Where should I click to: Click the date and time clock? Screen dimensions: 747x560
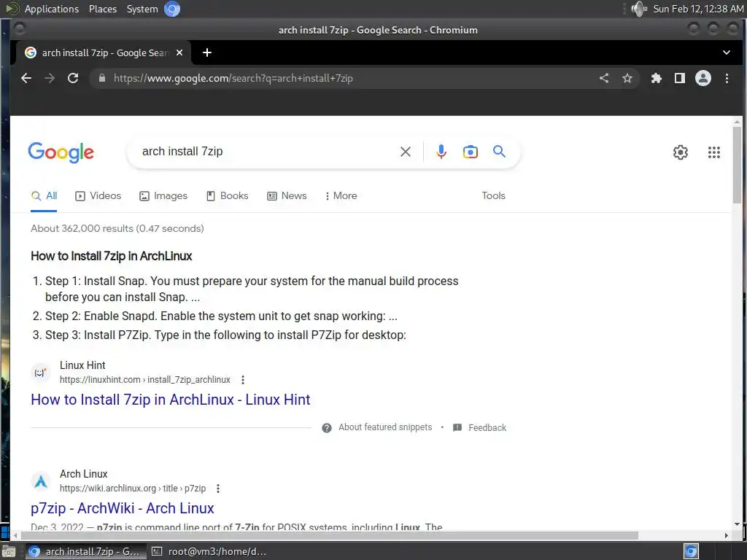[698, 9]
